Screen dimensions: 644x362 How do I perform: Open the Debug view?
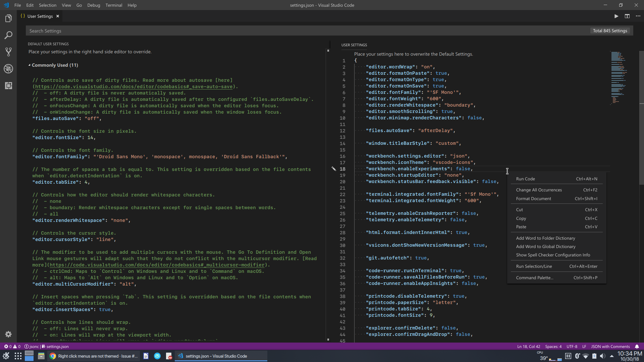coord(8,69)
